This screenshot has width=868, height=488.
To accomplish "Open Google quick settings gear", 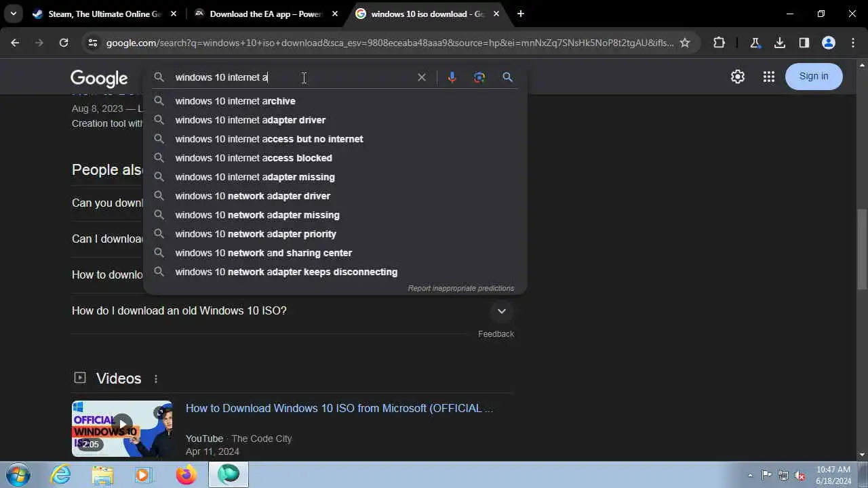I will coord(738,77).
